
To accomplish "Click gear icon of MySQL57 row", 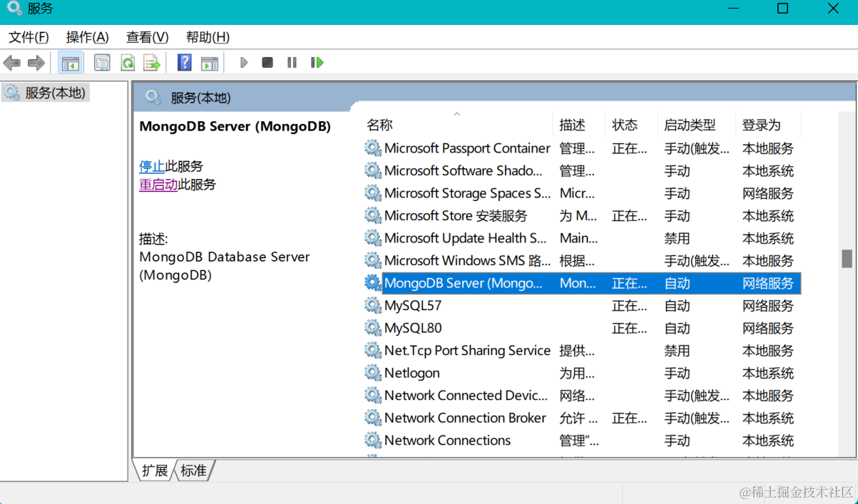I will click(x=373, y=305).
